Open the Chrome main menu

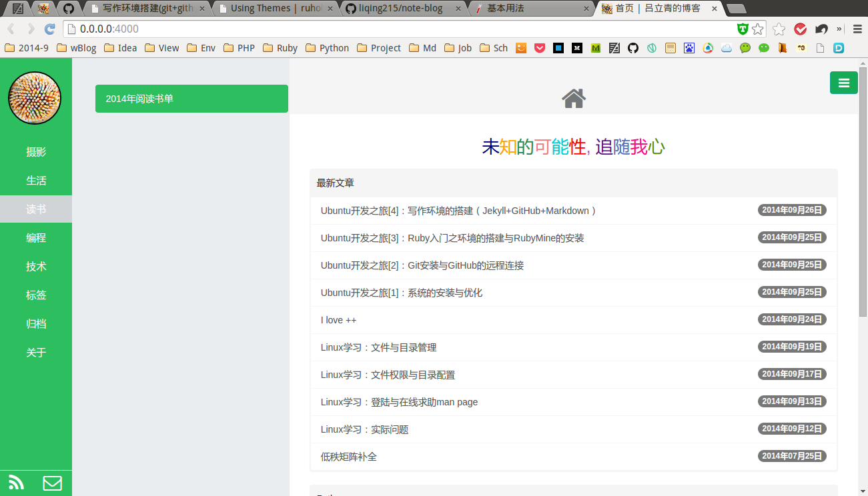[858, 29]
